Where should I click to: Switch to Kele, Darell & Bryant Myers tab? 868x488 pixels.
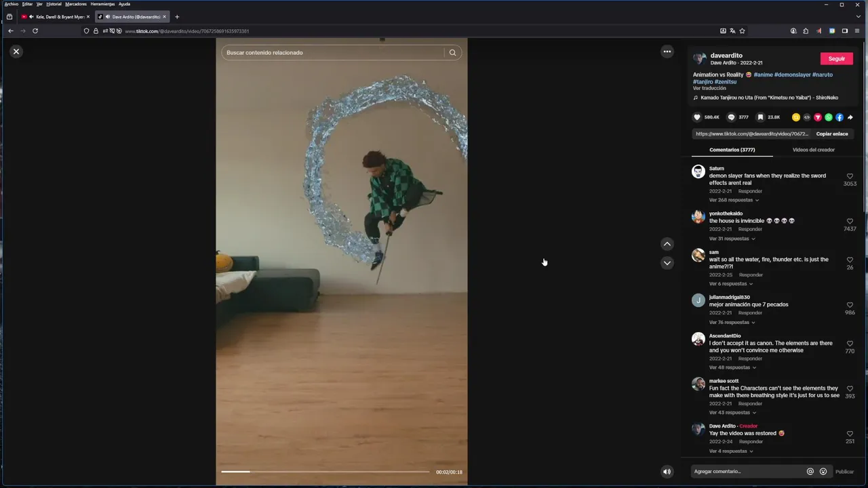54,17
